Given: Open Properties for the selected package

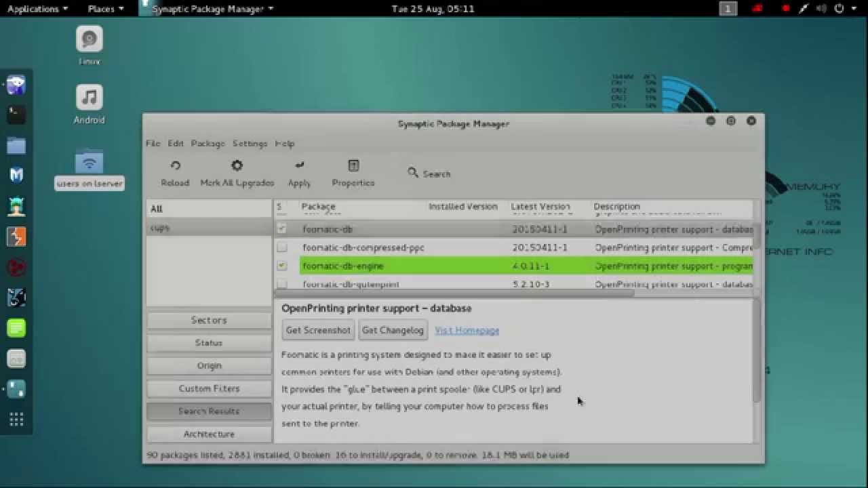Looking at the screenshot, I should (x=353, y=174).
